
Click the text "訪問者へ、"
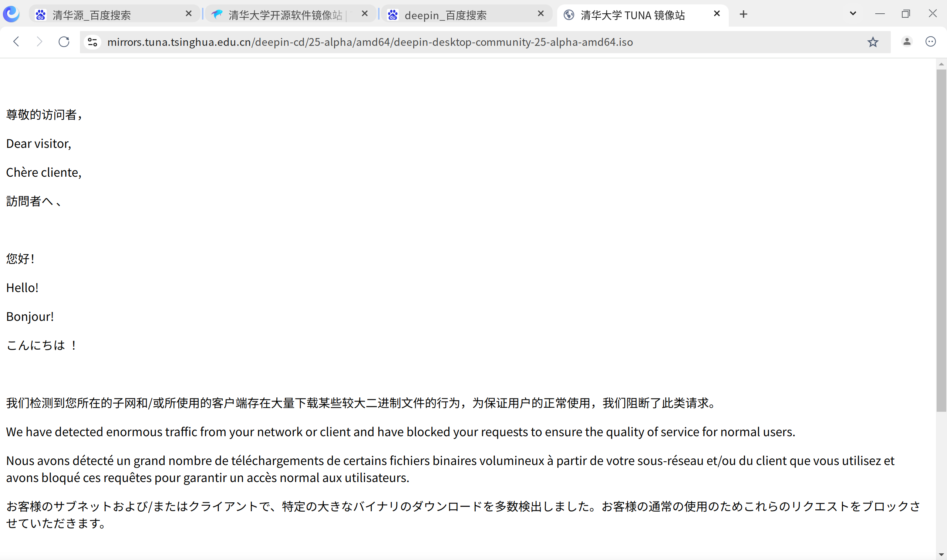[34, 201]
